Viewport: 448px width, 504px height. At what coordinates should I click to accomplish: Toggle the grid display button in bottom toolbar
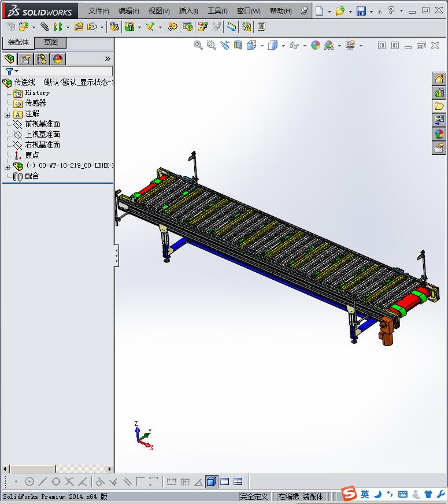pos(185,481)
